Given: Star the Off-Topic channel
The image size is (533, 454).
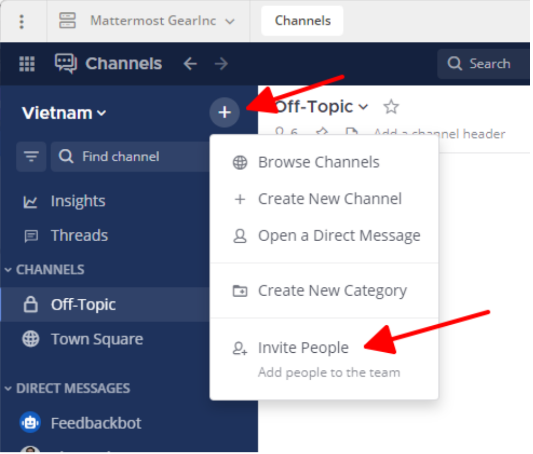Looking at the screenshot, I should coord(391,107).
